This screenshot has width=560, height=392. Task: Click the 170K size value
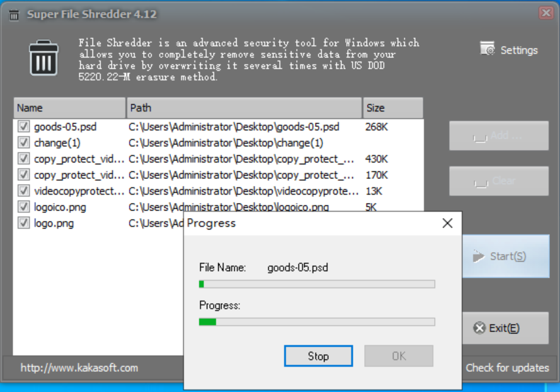coord(377,175)
